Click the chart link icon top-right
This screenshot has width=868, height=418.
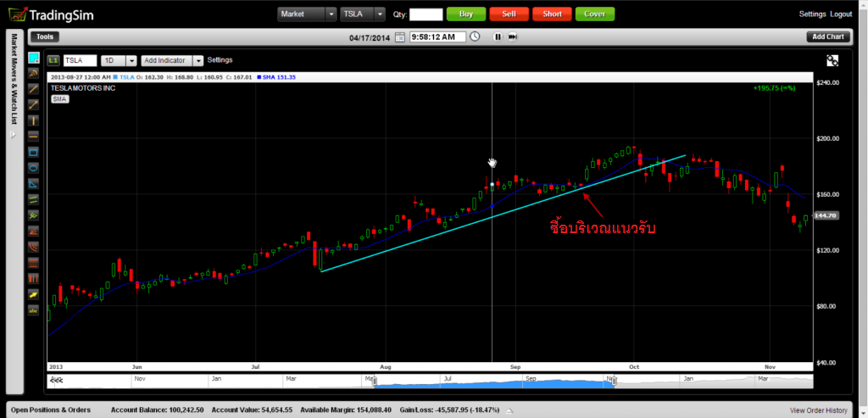coord(832,60)
